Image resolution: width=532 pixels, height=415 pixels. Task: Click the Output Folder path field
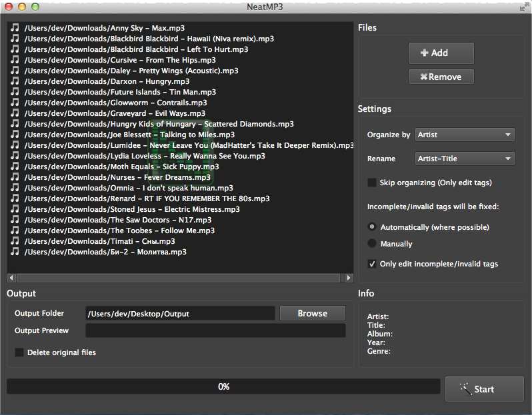pos(180,313)
